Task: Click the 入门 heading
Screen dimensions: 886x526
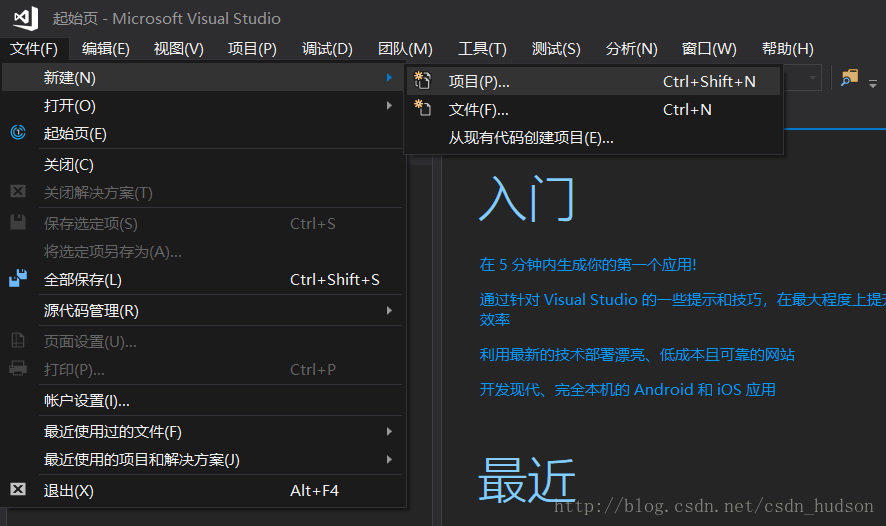Action: click(x=527, y=198)
